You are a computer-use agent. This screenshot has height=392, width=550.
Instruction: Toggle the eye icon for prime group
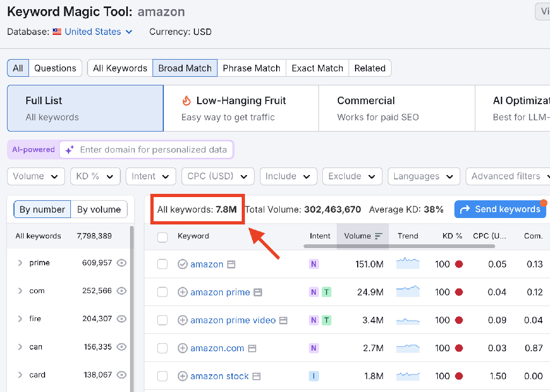click(121, 263)
